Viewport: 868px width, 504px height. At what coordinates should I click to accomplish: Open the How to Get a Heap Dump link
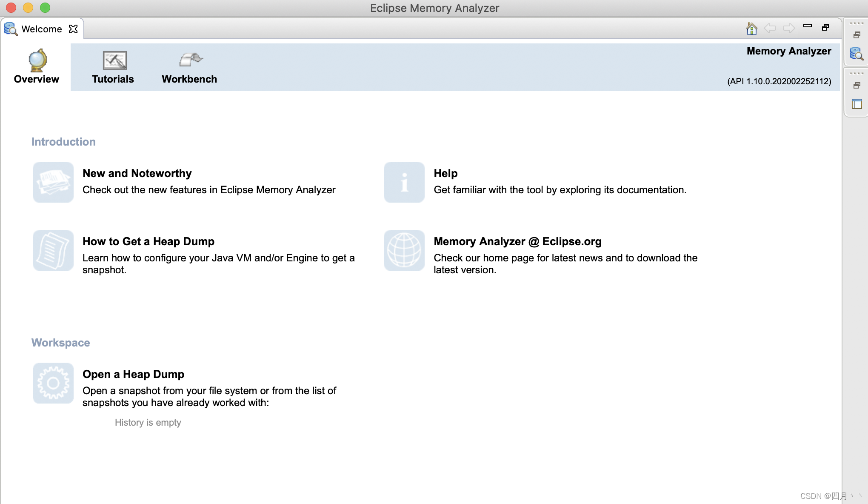click(x=148, y=241)
